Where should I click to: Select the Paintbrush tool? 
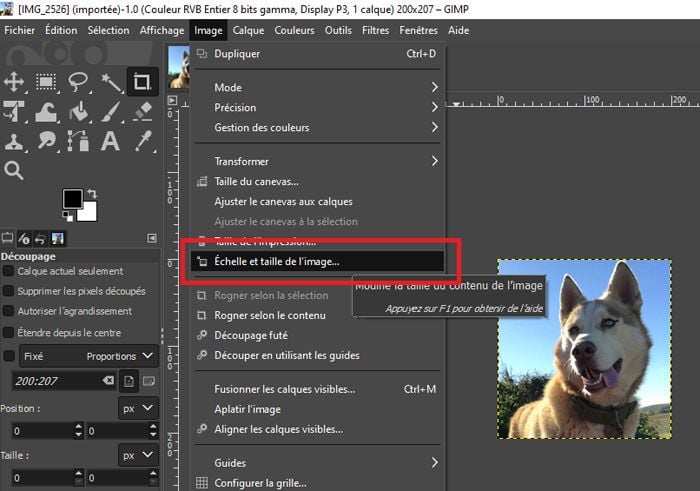[x=111, y=112]
